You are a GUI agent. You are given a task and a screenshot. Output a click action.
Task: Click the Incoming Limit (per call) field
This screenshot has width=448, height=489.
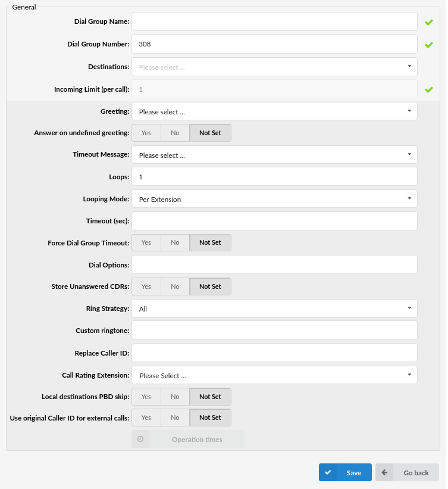pyautogui.click(x=274, y=89)
